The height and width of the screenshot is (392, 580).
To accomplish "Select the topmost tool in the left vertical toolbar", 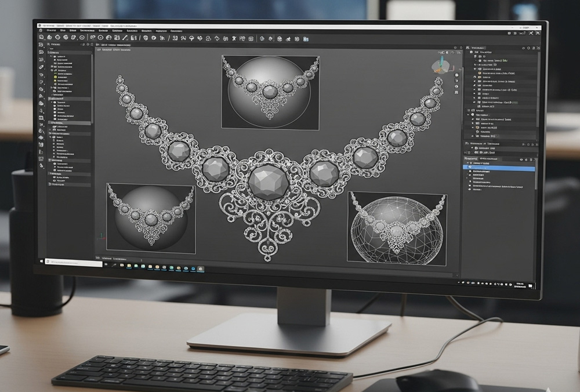I will coord(41,45).
